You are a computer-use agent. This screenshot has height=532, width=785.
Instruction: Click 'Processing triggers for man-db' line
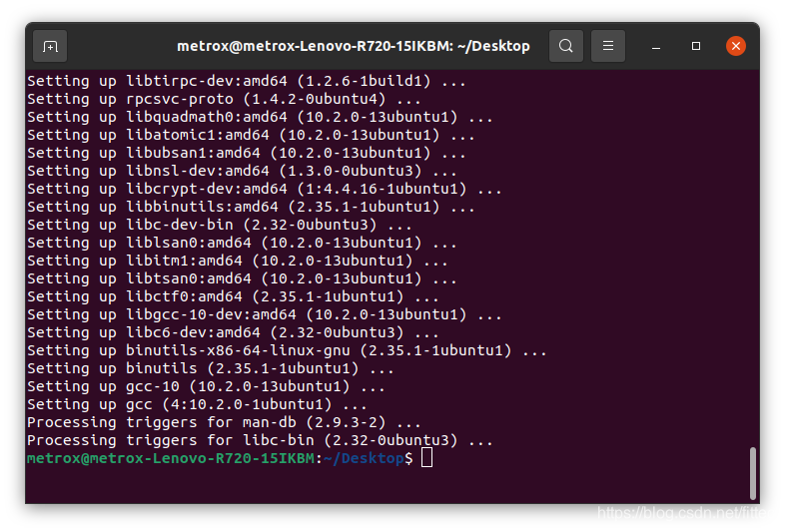click(x=224, y=423)
